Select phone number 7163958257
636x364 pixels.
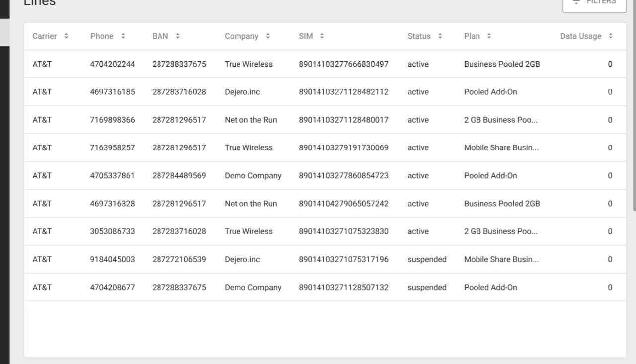point(113,147)
